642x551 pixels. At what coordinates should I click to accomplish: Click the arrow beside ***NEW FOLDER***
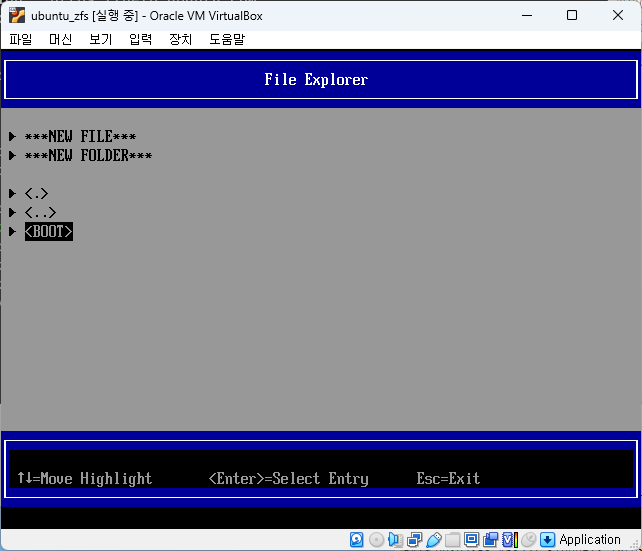(x=12, y=156)
